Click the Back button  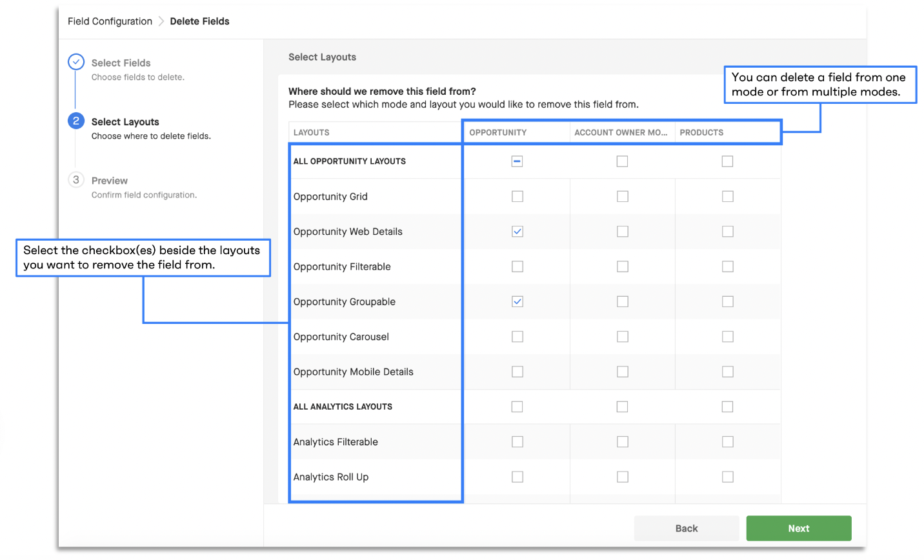[x=687, y=528]
